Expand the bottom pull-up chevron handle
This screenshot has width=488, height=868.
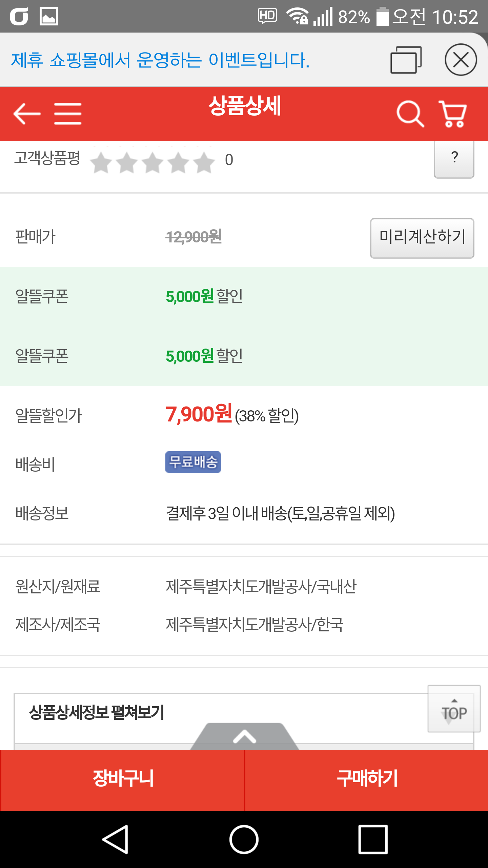[x=244, y=736]
